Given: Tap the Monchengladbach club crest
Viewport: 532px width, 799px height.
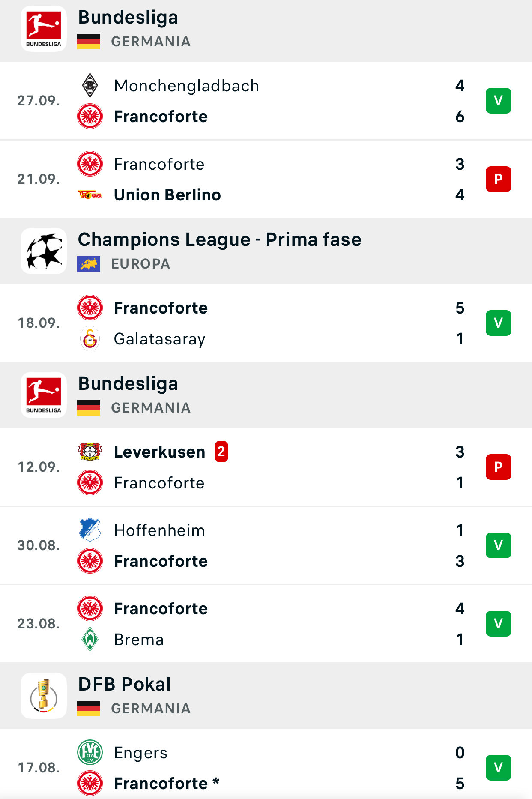Looking at the screenshot, I should (90, 85).
